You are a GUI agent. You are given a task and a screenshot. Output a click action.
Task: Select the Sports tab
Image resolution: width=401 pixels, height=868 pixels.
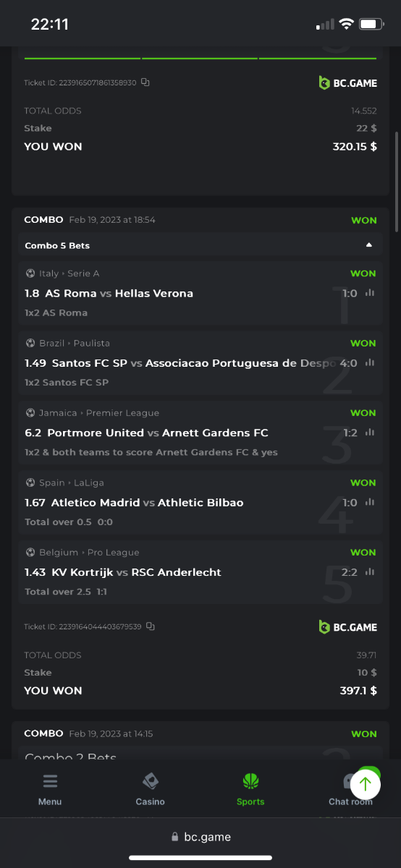250,790
